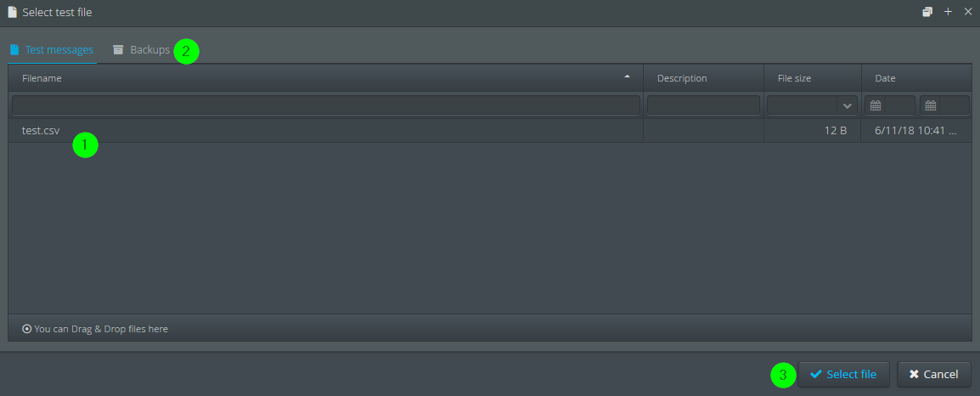Click the start date filter text field
The height and width of the screenshot is (396, 980).
(899, 105)
